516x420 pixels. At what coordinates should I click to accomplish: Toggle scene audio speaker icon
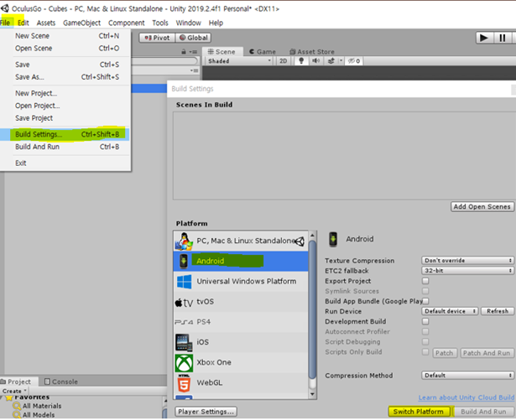click(x=316, y=61)
